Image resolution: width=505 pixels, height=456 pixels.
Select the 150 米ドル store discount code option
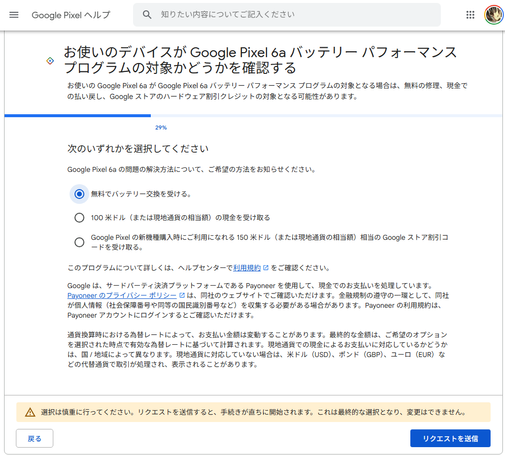(79, 242)
